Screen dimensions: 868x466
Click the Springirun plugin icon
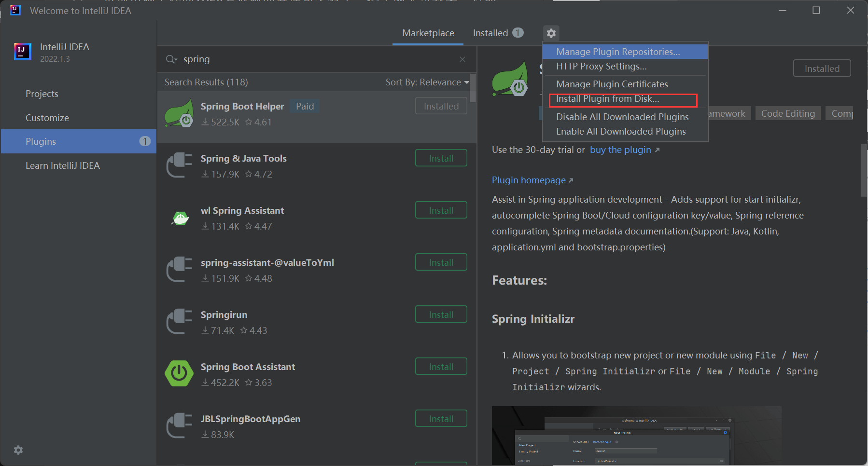[179, 322]
